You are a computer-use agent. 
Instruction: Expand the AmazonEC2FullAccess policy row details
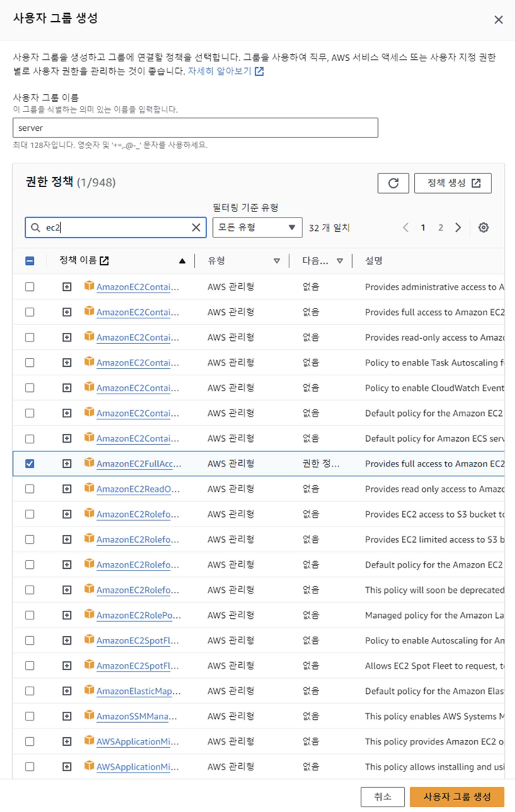[x=67, y=464]
